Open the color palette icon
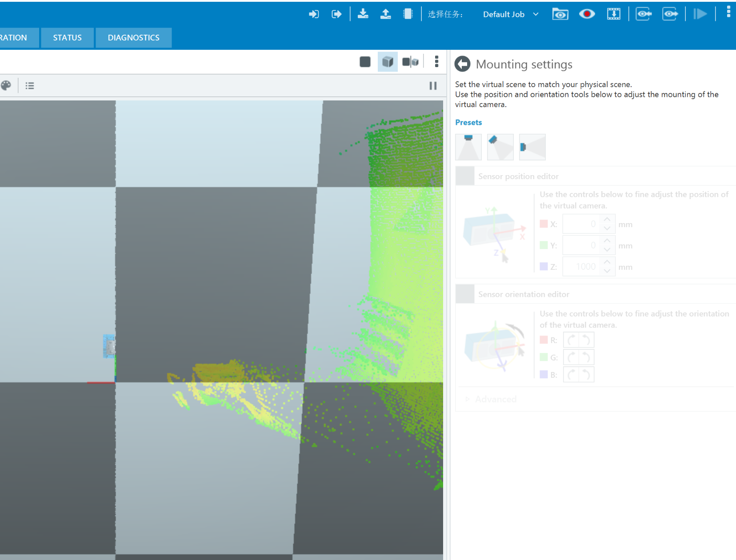736x560 pixels. (6, 86)
